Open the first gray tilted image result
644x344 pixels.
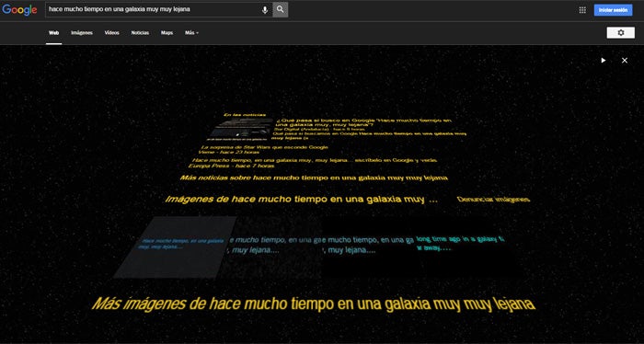[175, 247]
